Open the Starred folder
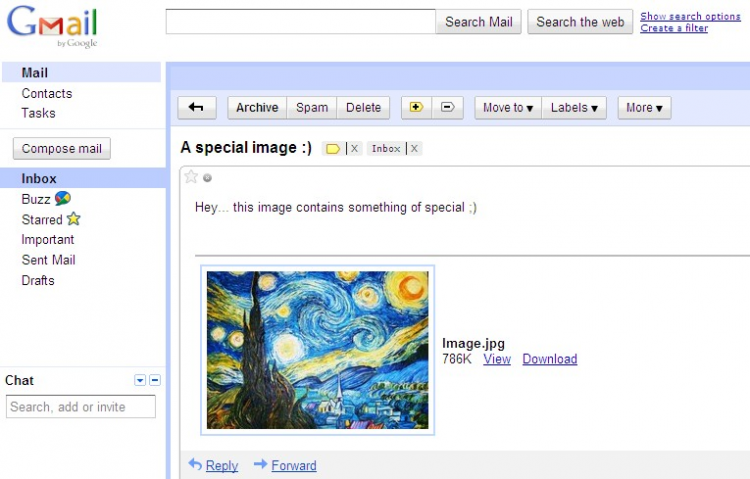This screenshot has width=750, height=479. click(x=42, y=220)
